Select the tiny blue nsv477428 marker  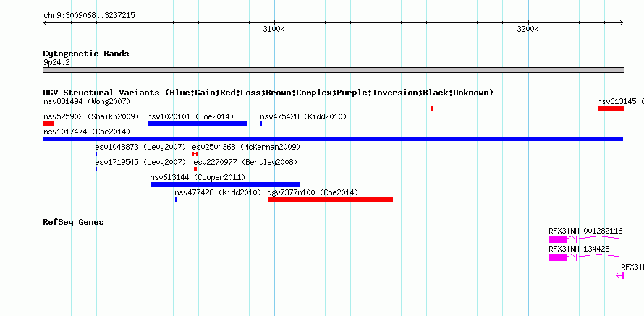pyautogui.click(x=176, y=200)
